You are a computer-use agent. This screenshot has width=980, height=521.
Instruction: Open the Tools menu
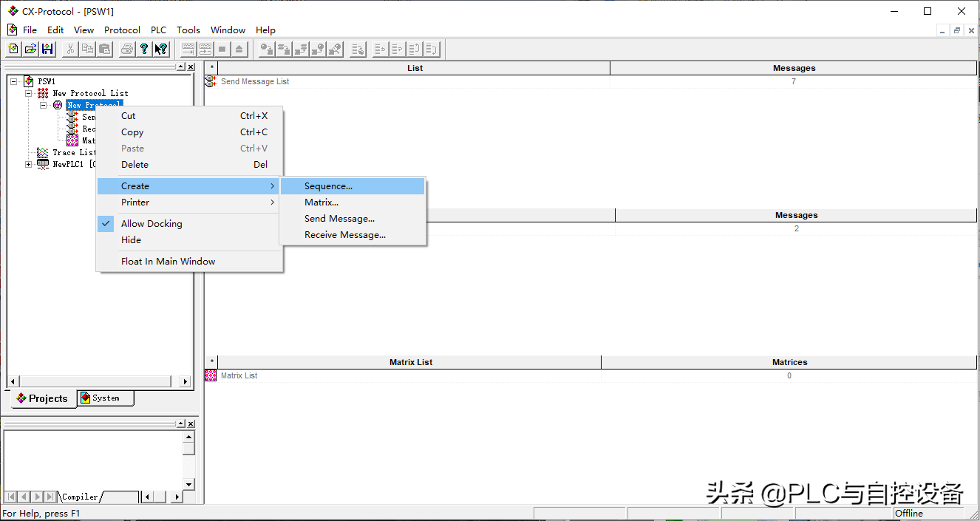(188, 30)
